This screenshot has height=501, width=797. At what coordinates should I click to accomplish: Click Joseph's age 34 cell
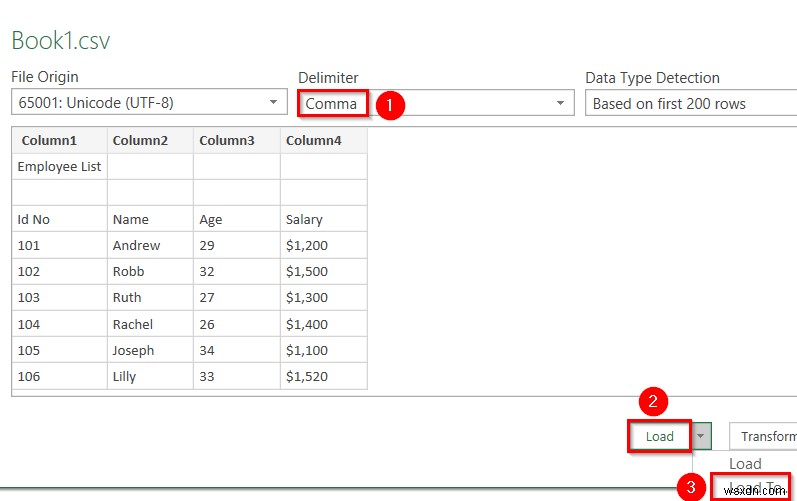click(237, 350)
